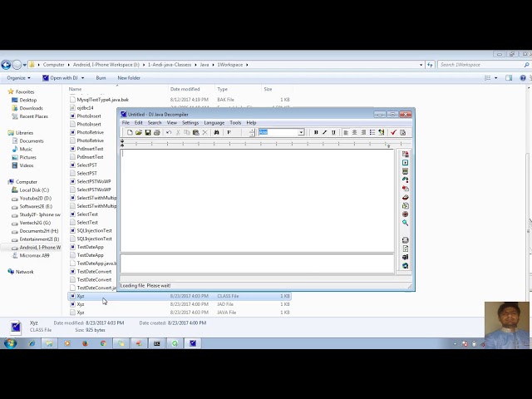The height and width of the screenshot is (399, 532).
Task: Open the change view options dropdown
Action: click(x=495, y=78)
